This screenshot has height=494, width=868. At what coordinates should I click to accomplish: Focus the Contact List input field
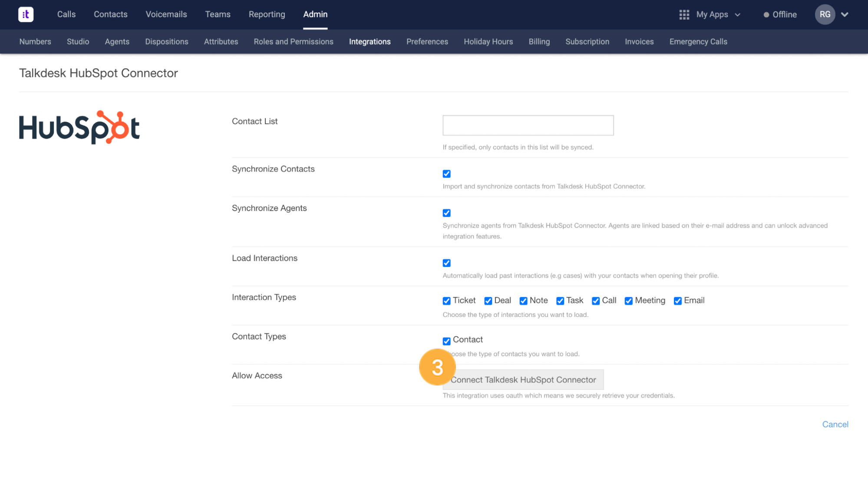pyautogui.click(x=528, y=125)
